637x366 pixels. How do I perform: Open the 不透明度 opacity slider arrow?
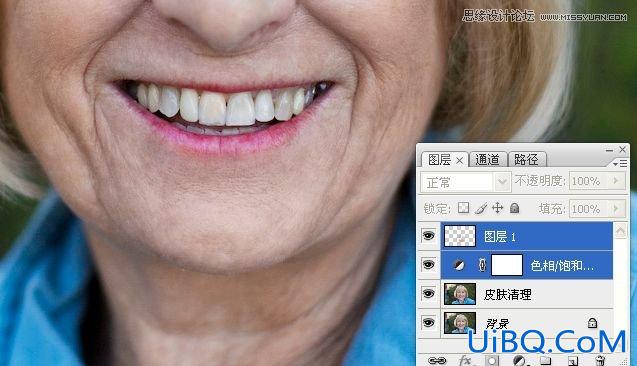(x=616, y=180)
